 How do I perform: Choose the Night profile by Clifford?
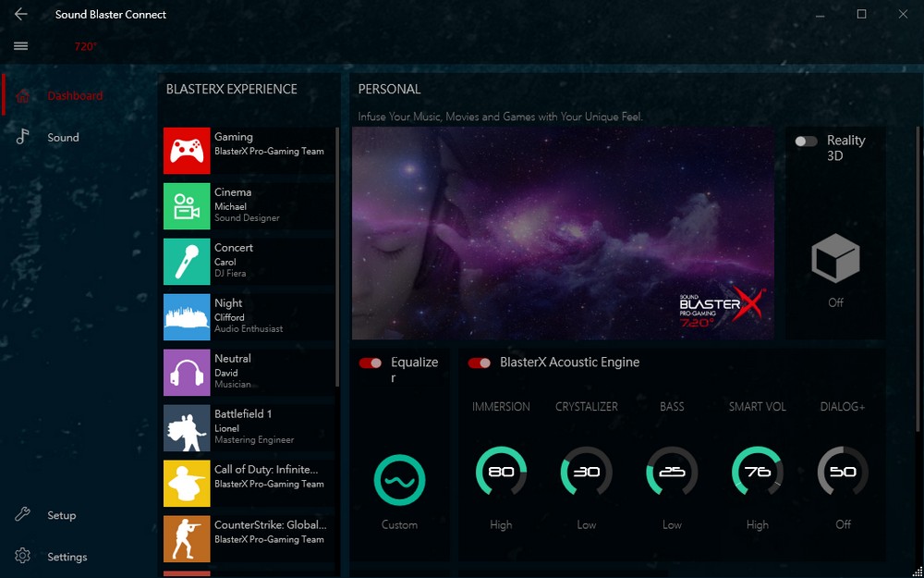point(248,317)
